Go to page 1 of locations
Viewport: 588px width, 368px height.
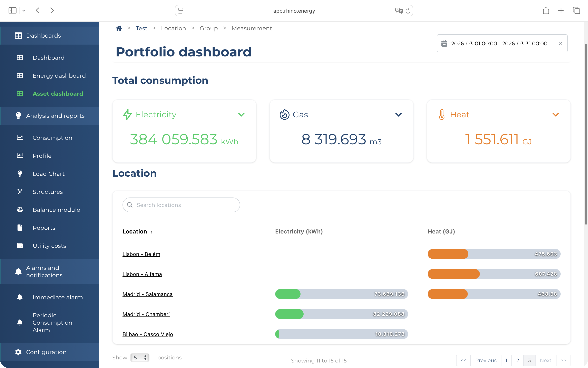[x=506, y=360]
